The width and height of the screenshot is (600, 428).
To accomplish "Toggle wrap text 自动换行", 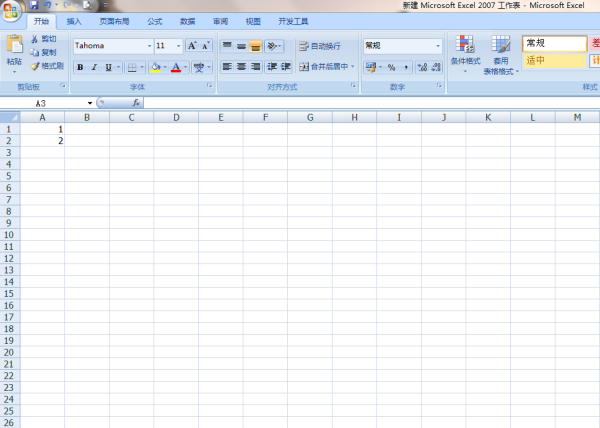I will click(x=320, y=46).
